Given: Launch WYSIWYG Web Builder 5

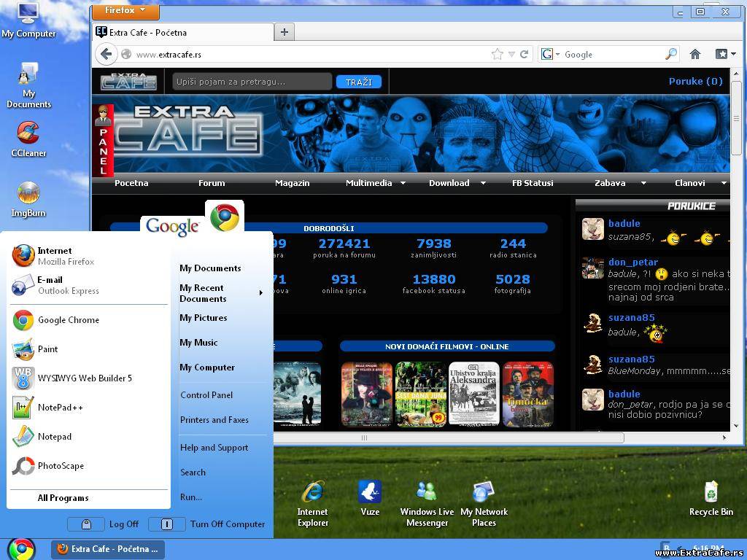Looking at the screenshot, I should [90, 378].
